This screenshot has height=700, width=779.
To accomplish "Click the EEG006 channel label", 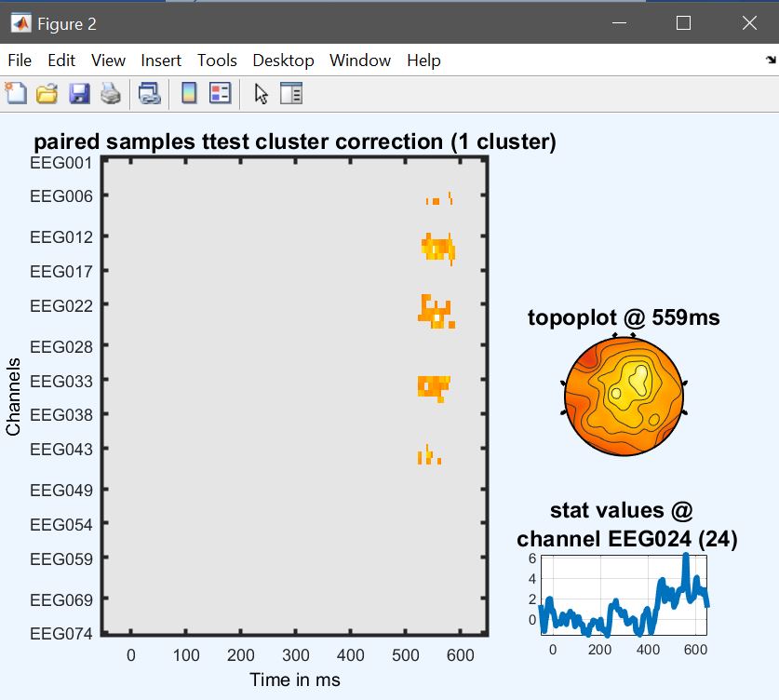I will click(61, 196).
